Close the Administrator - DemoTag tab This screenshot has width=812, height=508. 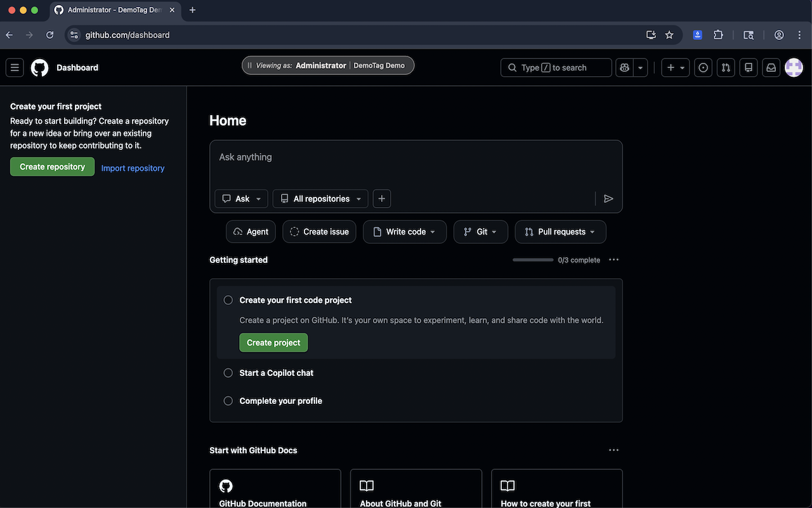173,10
